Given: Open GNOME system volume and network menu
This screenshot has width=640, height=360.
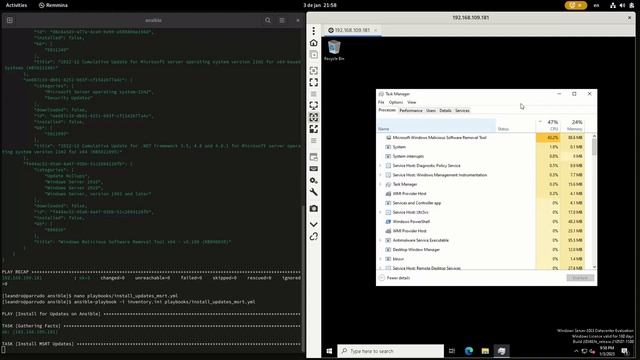Looking at the screenshot, I should [x=622, y=5].
